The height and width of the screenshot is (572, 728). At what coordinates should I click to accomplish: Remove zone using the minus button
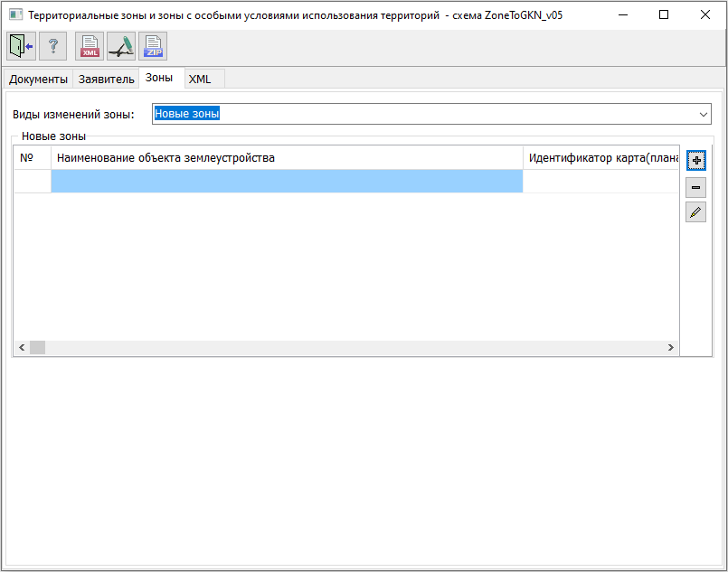[695, 188]
